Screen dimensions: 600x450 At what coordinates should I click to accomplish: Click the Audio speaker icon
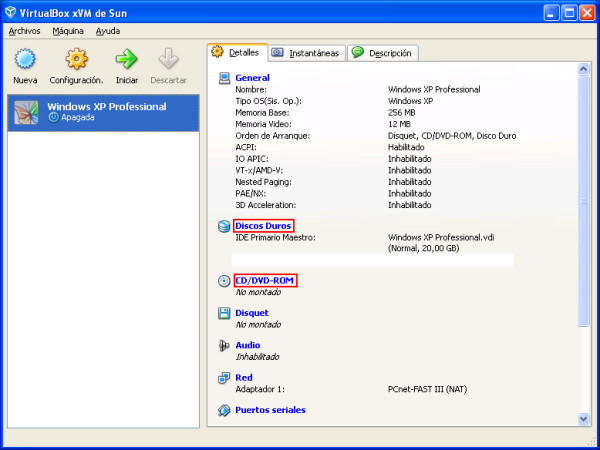224,346
